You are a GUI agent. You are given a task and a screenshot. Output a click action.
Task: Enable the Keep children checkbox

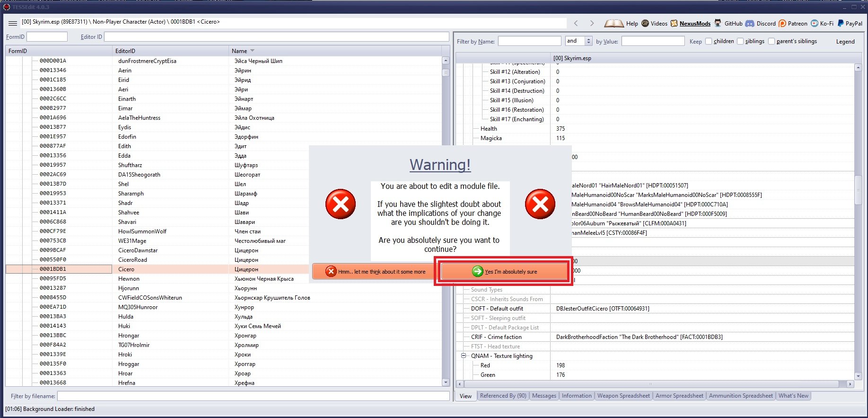click(709, 41)
